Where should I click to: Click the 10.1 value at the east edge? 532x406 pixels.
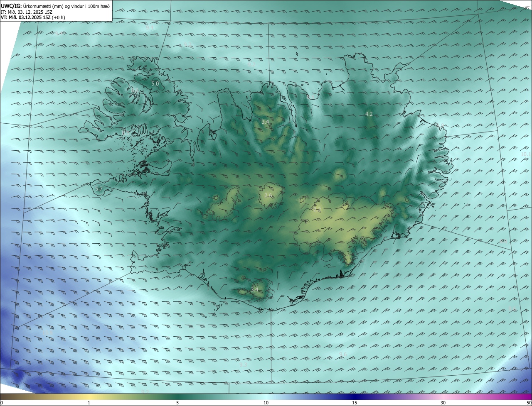coord(526,154)
